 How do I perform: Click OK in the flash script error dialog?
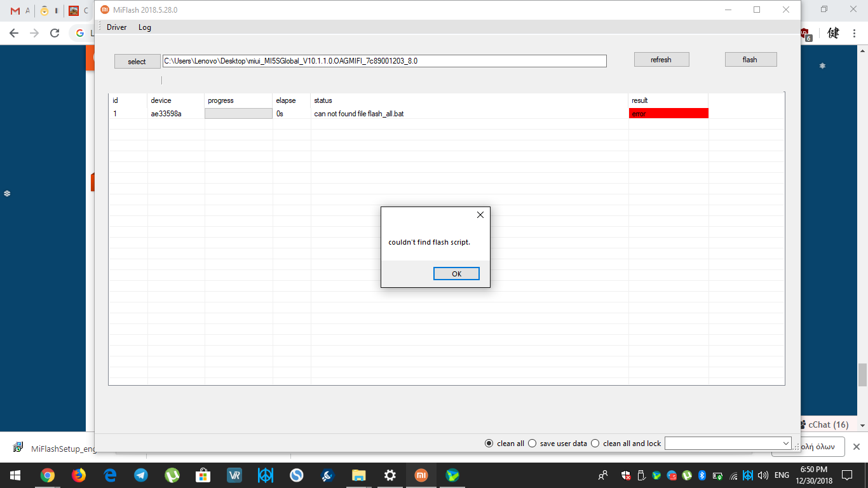[x=456, y=274]
